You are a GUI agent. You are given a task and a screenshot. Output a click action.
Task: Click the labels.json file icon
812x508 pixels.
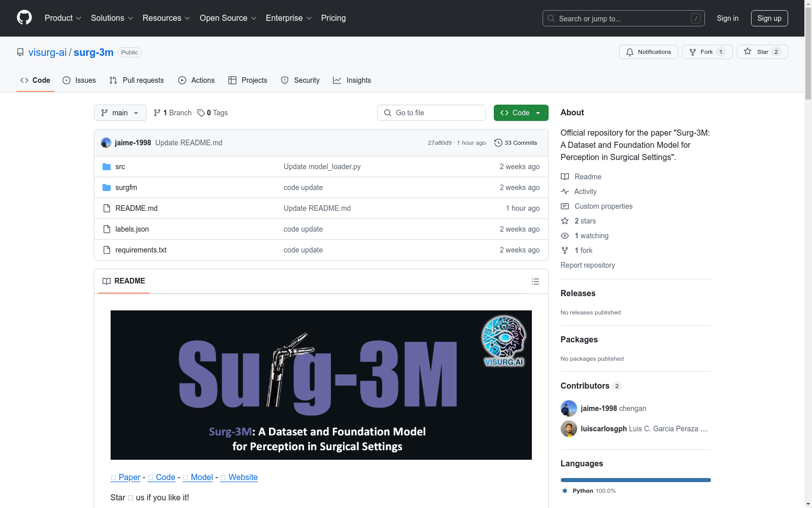tap(107, 229)
